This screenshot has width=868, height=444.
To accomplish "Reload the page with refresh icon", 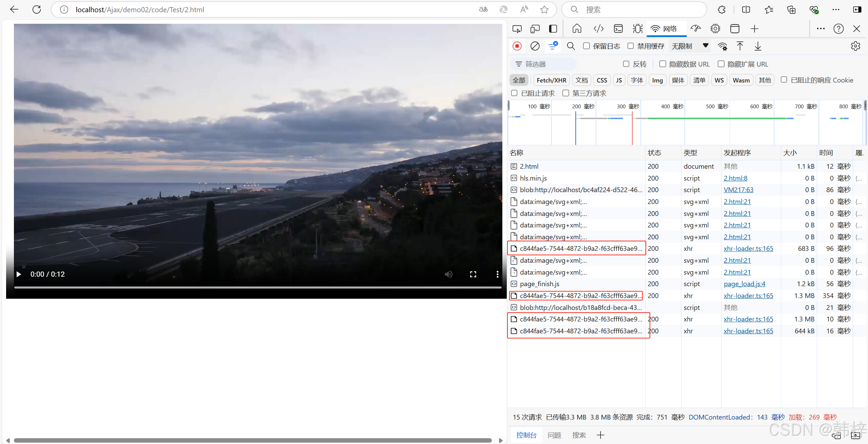I will point(37,10).
